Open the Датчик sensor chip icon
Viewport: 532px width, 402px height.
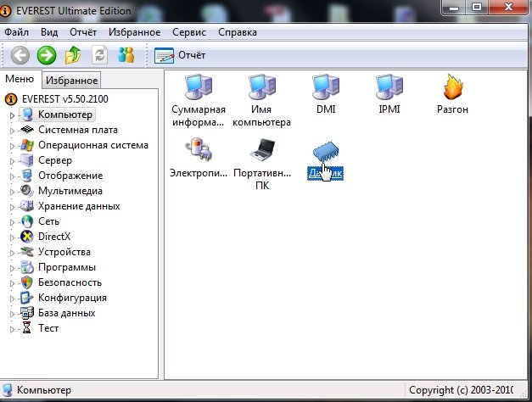(326, 159)
